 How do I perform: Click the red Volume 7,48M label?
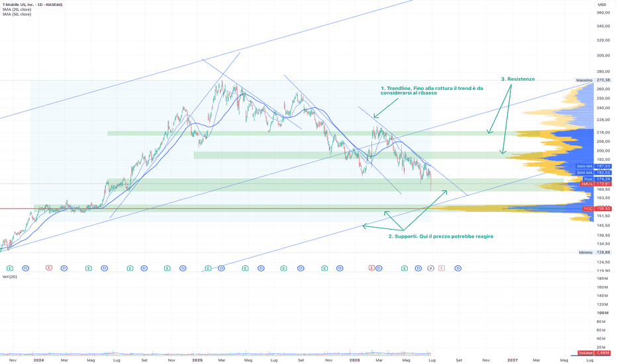594,353
